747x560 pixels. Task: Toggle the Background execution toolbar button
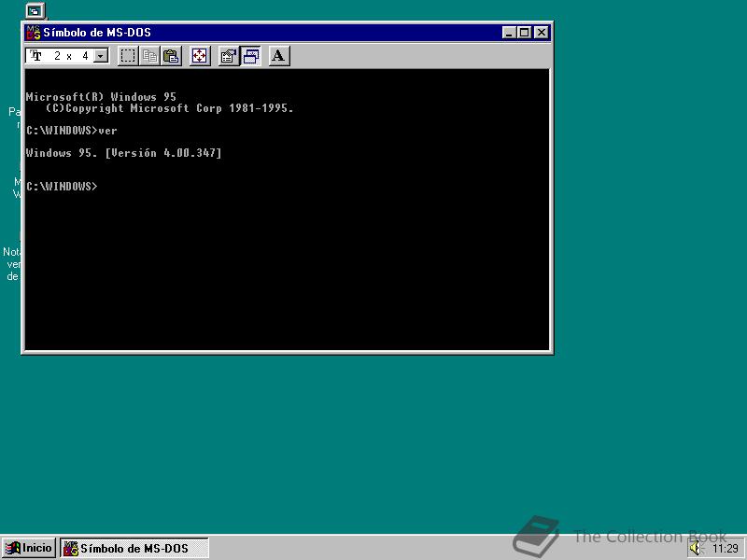[x=250, y=56]
